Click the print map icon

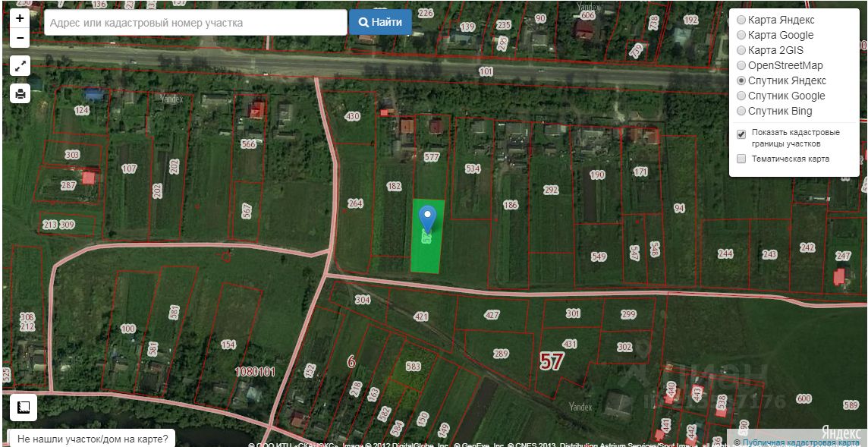pos(20,93)
